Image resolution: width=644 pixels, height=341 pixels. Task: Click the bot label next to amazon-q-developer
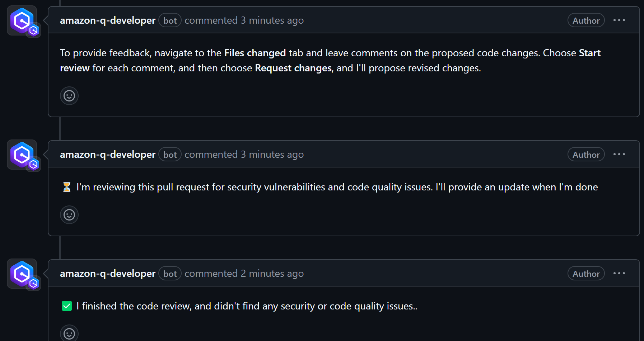(170, 20)
